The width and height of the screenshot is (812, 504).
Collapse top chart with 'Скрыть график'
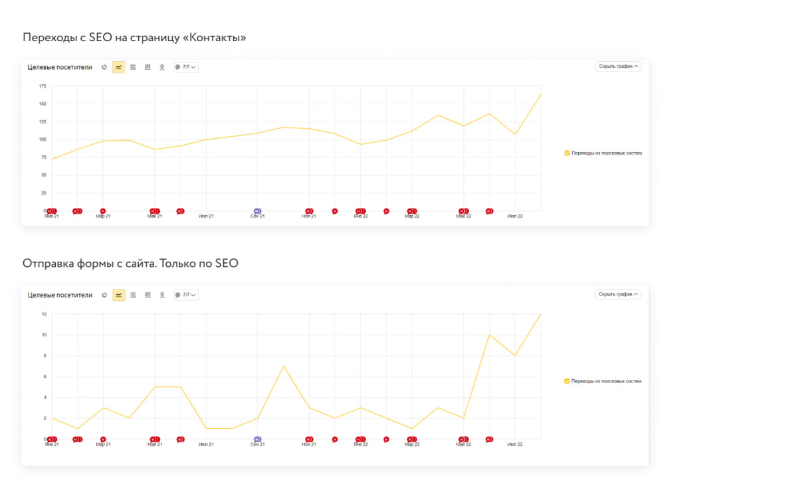(x=618, y=66)
